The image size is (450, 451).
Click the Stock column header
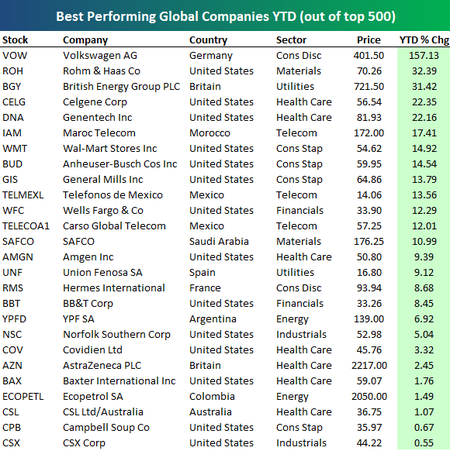point(15,40)
